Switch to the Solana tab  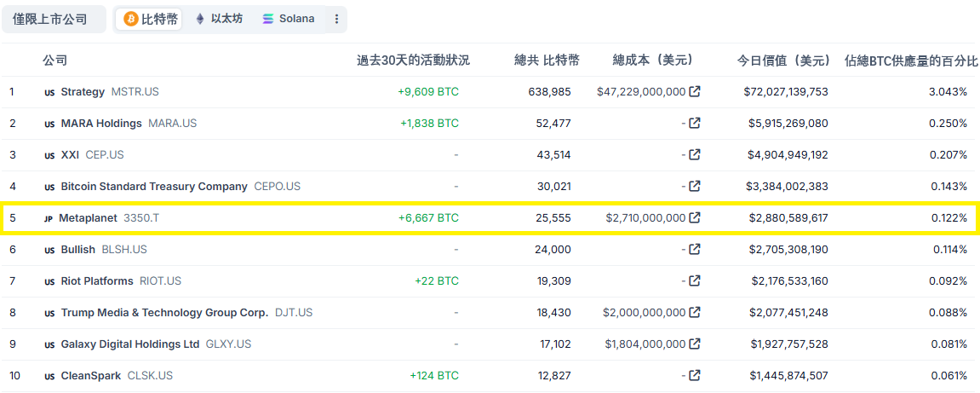pos(288,20)
